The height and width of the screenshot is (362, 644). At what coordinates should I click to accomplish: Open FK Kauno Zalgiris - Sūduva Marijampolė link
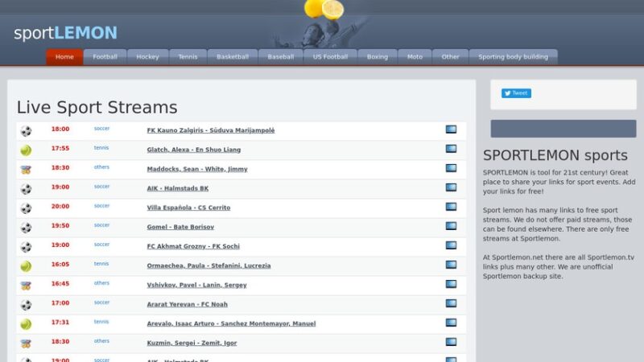pos(211,130)
